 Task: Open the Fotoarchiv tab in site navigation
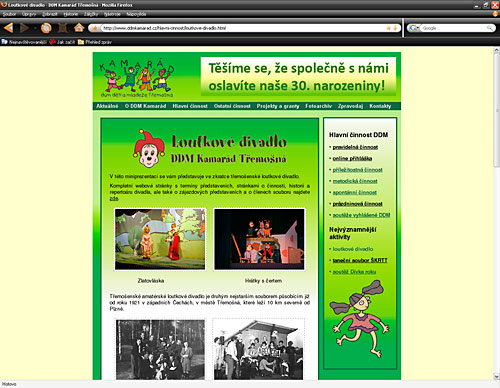tap(318, 106)
